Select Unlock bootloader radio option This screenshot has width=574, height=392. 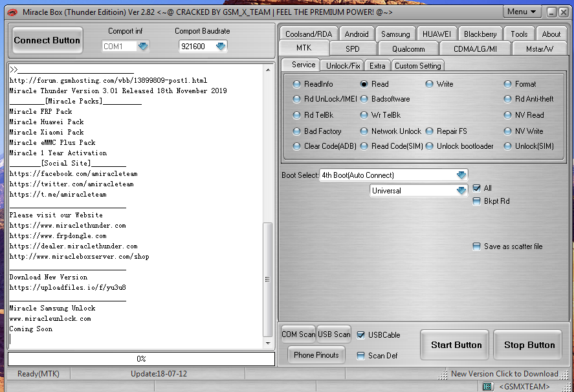pyautogui.click(x=459, y=146)
